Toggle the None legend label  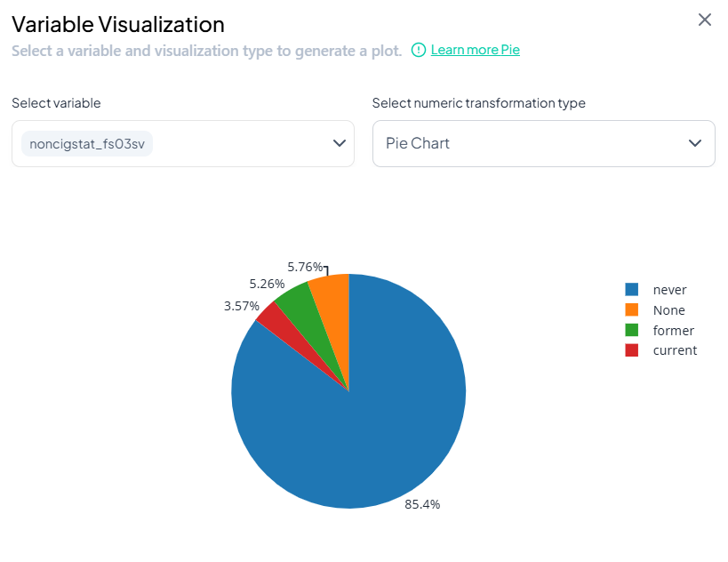tap(668, 310)
